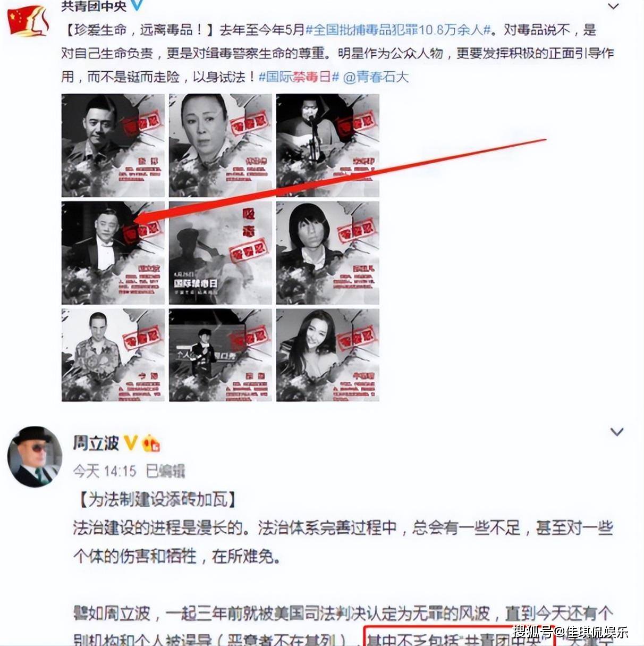Open the long-haired woman photo bottom right
Viewport: 644px width, 646px height.
tap(328, 355)
